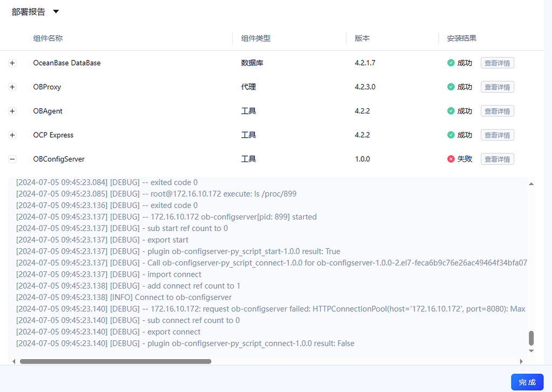Click the 版本 column header
The height and width of the screenshot is (392, 552).
coord(362,38)
